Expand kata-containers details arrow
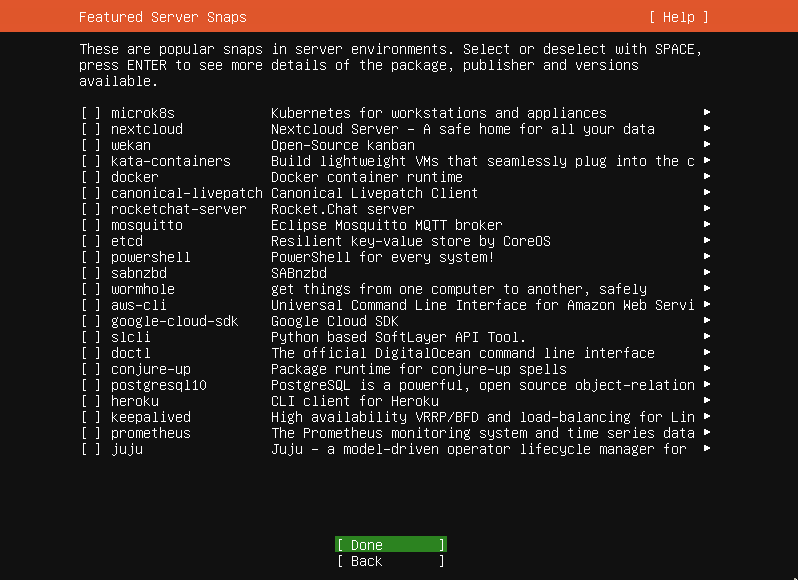 click(707, 160)
